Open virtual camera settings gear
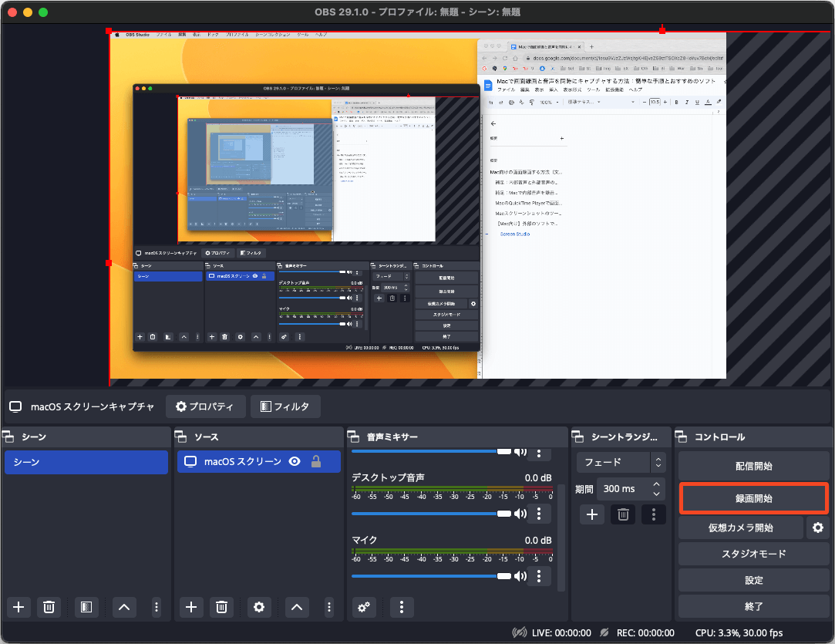The width and height of the screenshot is (835, 644). coord(818,528)
